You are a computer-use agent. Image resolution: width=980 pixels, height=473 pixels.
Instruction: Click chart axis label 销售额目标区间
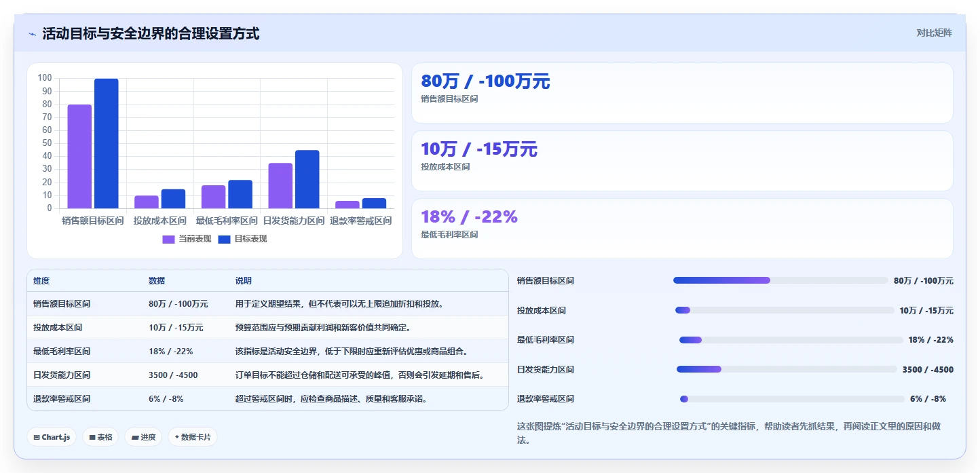(93, 221)
